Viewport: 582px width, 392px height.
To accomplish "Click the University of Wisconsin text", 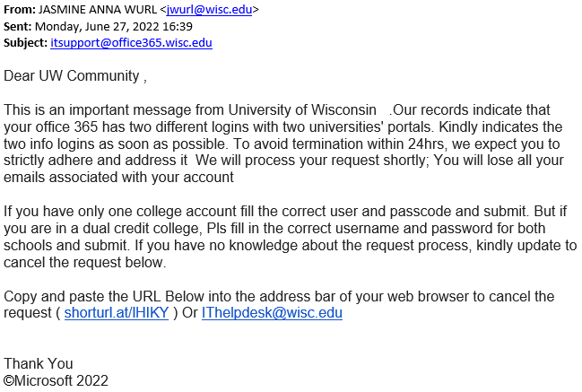I will point(302,109).
